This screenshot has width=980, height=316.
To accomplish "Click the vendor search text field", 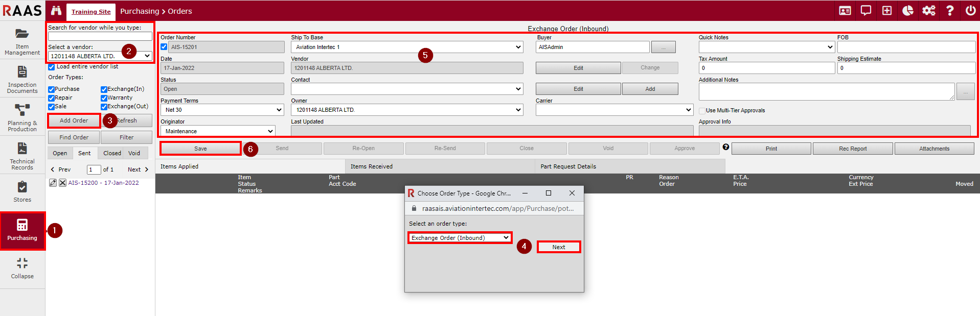I will point(100,37).
